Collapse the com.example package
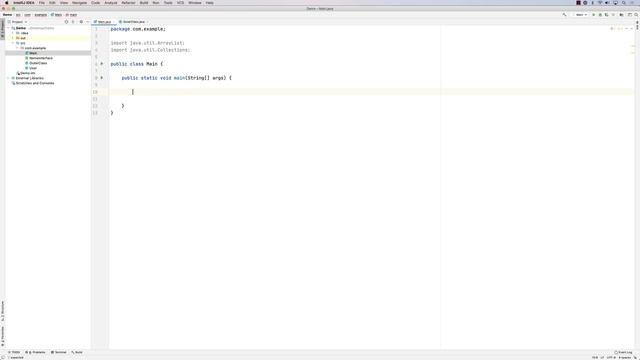The height and width of the screenshot is (360, 640). (17, 48)
